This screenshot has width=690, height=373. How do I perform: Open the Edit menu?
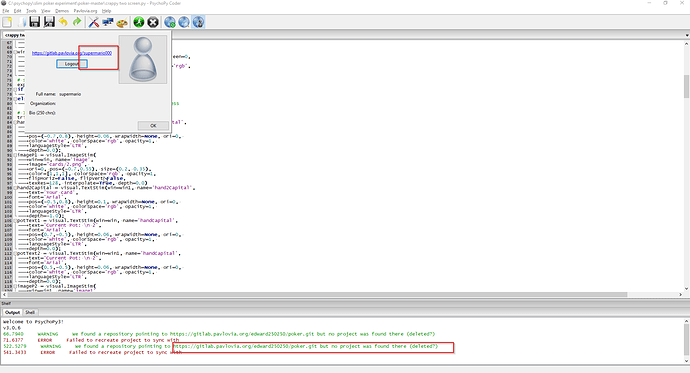click(x=18, y=11)
